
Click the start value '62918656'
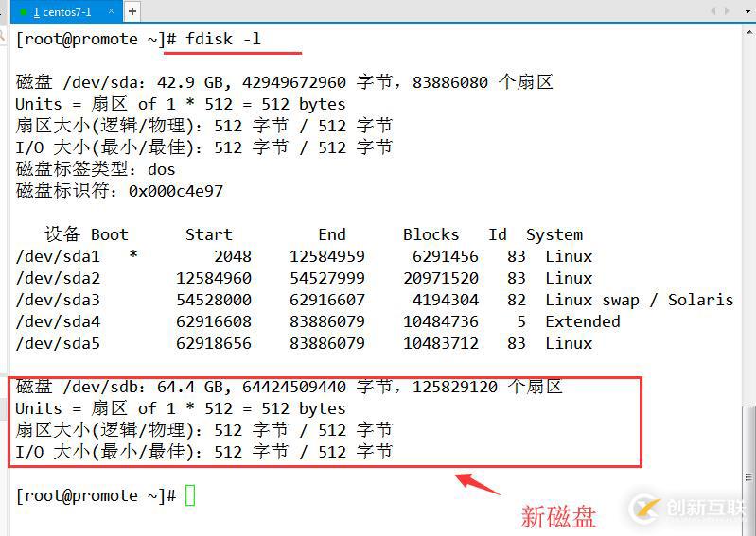[214, 343]
